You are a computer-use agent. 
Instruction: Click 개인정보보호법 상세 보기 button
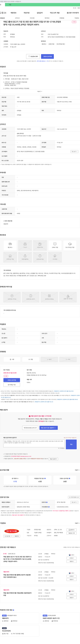[30, 428]
